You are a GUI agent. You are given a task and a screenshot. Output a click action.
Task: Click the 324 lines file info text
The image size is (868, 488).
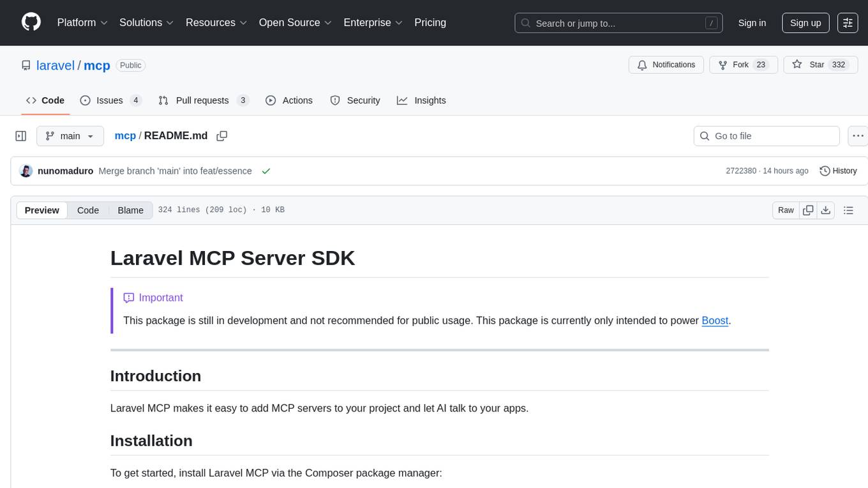point(221,210)
